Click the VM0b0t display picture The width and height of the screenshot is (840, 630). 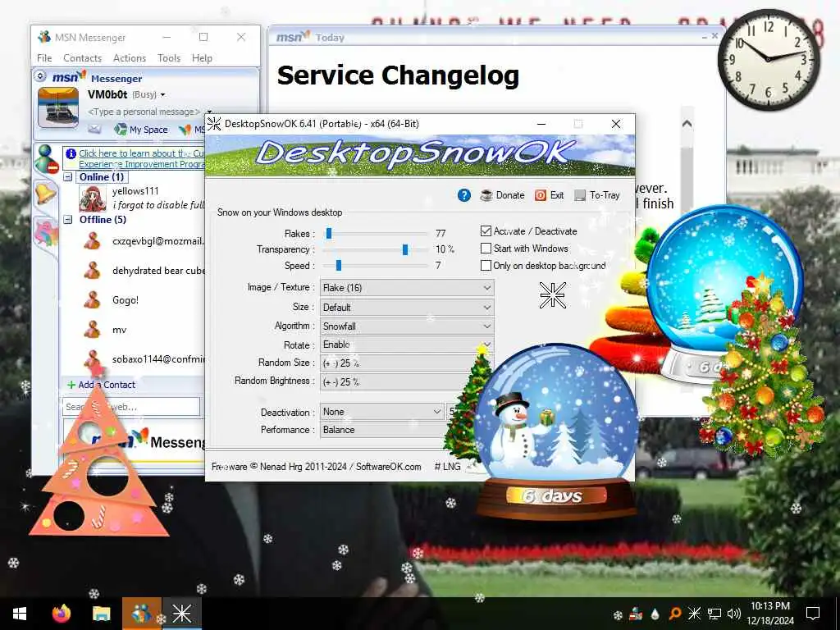(x=58, y=109)
